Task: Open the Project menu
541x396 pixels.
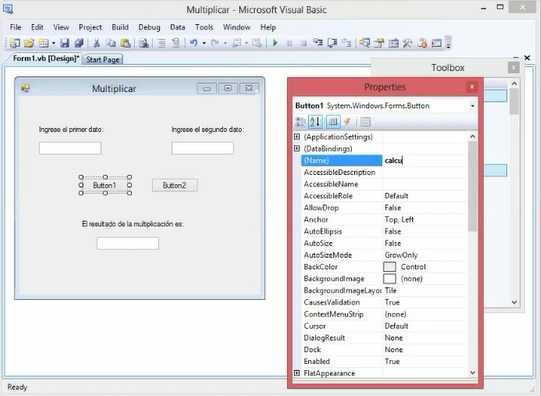Action: tap(90, 27)
